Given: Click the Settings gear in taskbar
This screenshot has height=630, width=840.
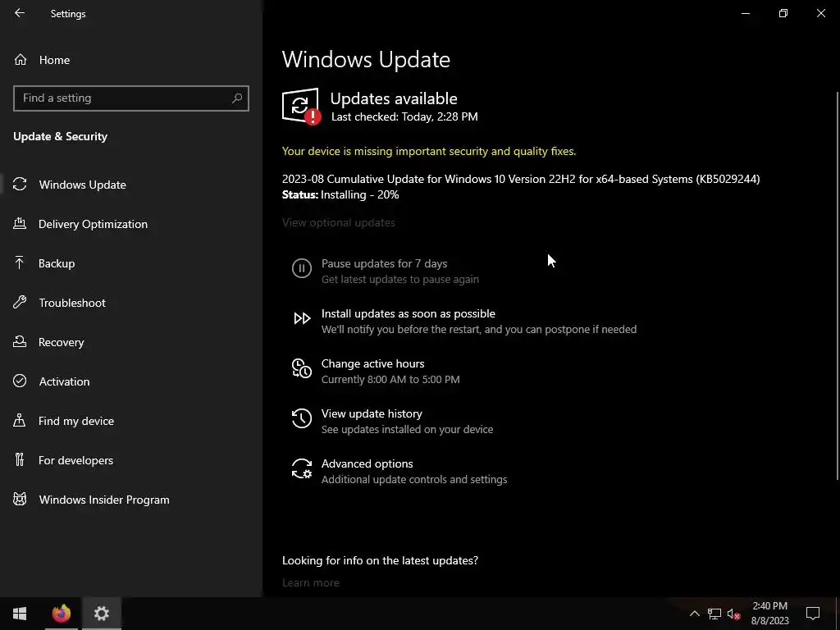Looking at the screenshot, I should pyautogui.click(x=101, y=614).
